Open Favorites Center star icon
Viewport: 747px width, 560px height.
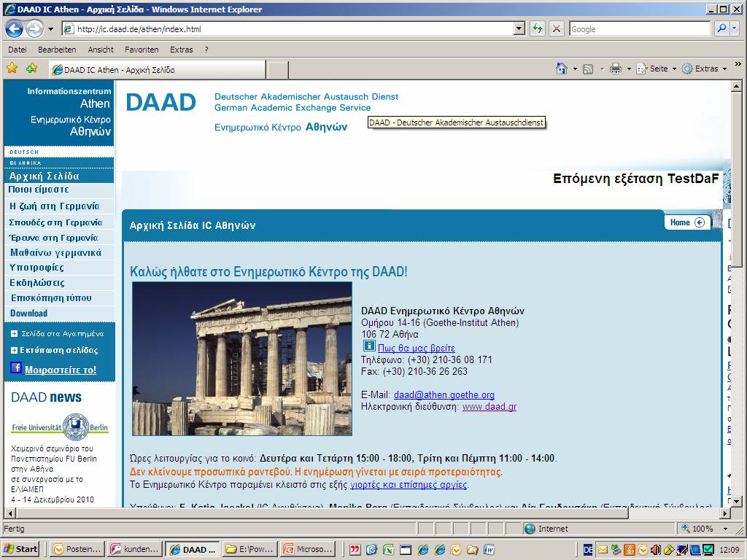pos(12,69)
